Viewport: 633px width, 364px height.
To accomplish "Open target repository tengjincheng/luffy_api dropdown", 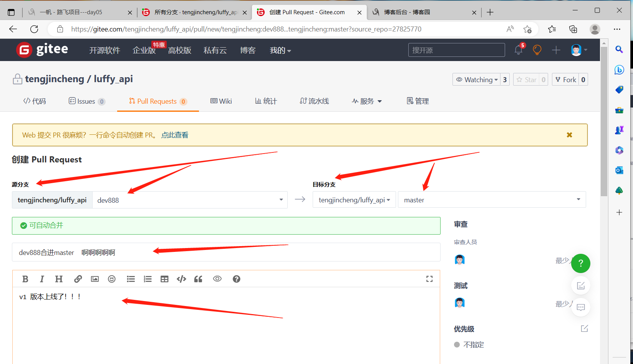I will pos(354,200).
